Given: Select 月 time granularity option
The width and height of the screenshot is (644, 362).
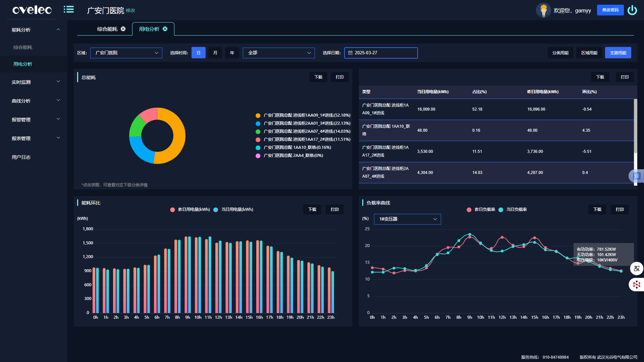Looking at the screenshot, I should (x=215, y=53).
